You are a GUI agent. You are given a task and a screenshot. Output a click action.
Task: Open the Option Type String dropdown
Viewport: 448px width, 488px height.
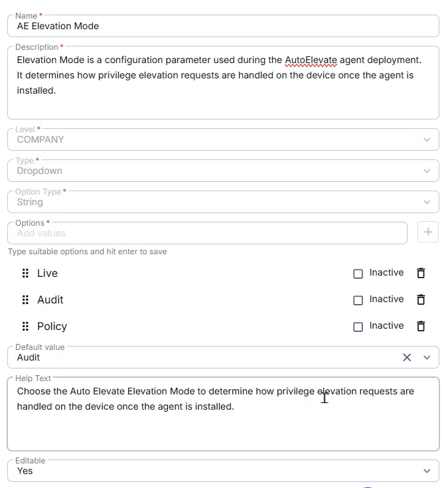[x=223, y=202]
